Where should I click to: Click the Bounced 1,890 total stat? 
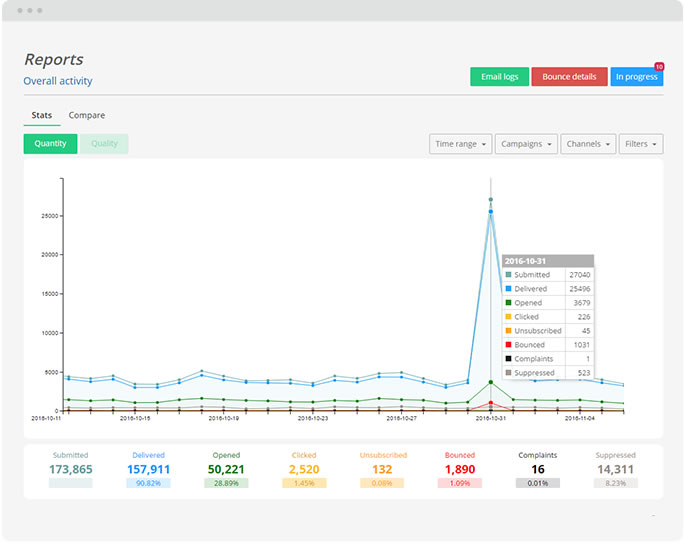coord(459,469)
